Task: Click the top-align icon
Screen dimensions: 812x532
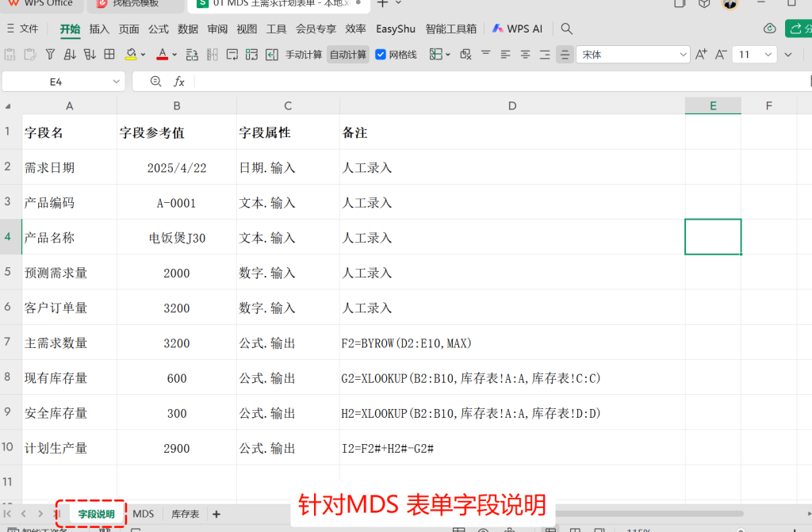Action: click(x=486, y=55)
